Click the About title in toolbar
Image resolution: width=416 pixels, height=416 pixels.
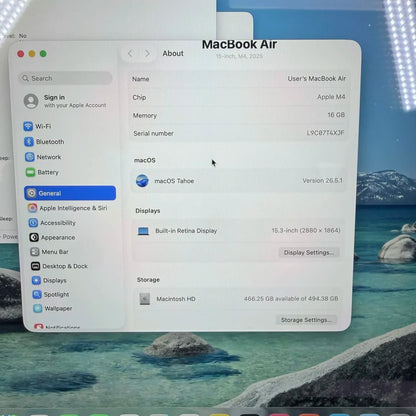click(173, 53)
